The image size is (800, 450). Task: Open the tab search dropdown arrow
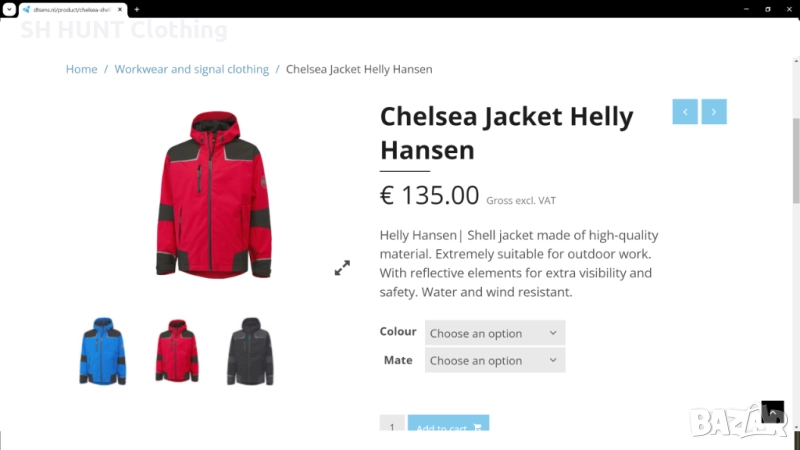click(x=8, y=9)
